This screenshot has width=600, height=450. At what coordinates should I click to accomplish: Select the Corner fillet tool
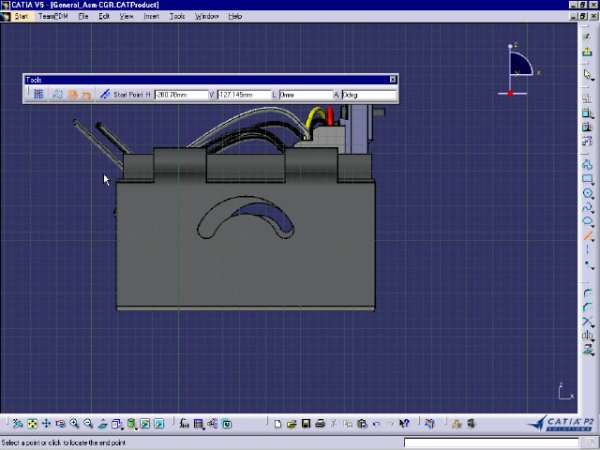pyautogui.click(x=587, y=293)
